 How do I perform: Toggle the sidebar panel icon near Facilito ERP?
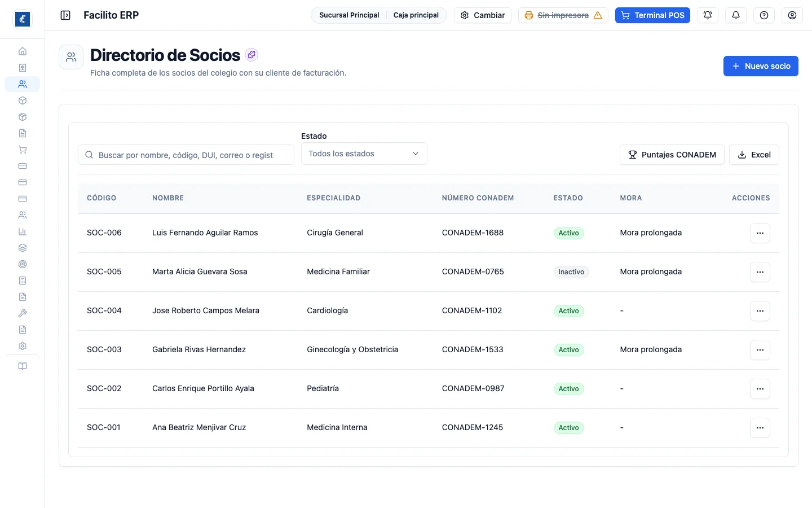65,15
